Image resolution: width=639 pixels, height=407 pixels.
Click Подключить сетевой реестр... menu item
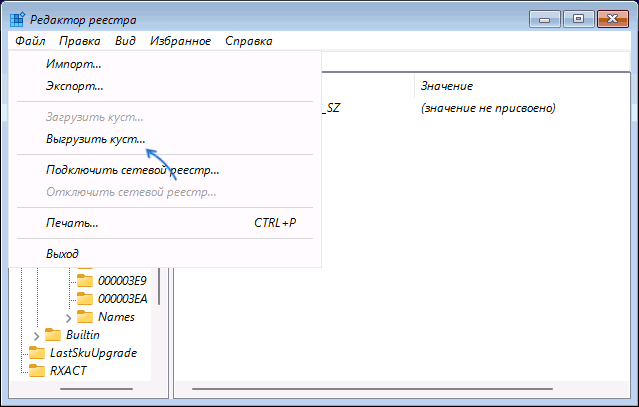pyautogui.click(x=132, y=170)
